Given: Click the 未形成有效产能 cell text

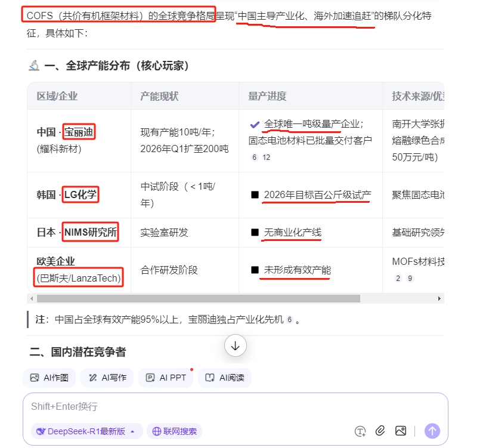Looking at the screenshot, I should [297, 270].
